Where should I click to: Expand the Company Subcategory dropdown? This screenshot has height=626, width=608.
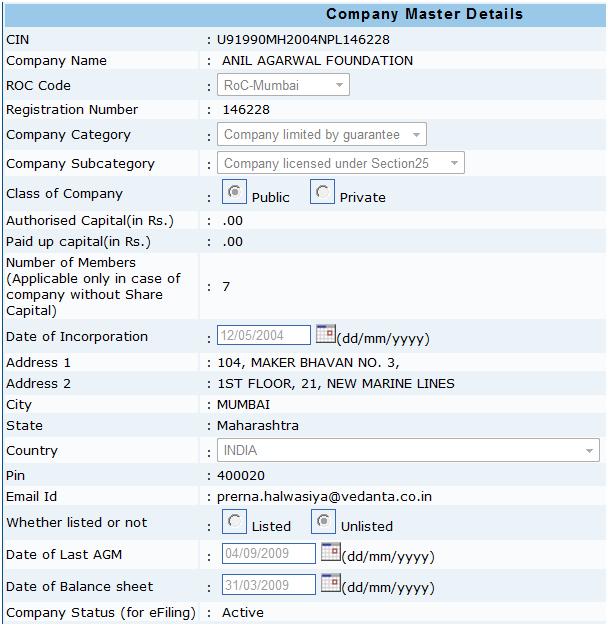point(341,163)
